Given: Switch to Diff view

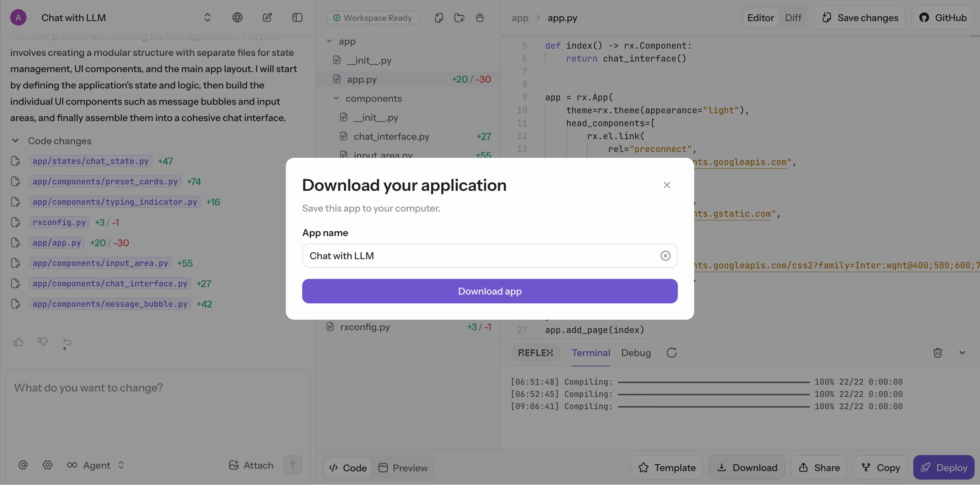Looking at the screenshot, I should tap(793, 17).
